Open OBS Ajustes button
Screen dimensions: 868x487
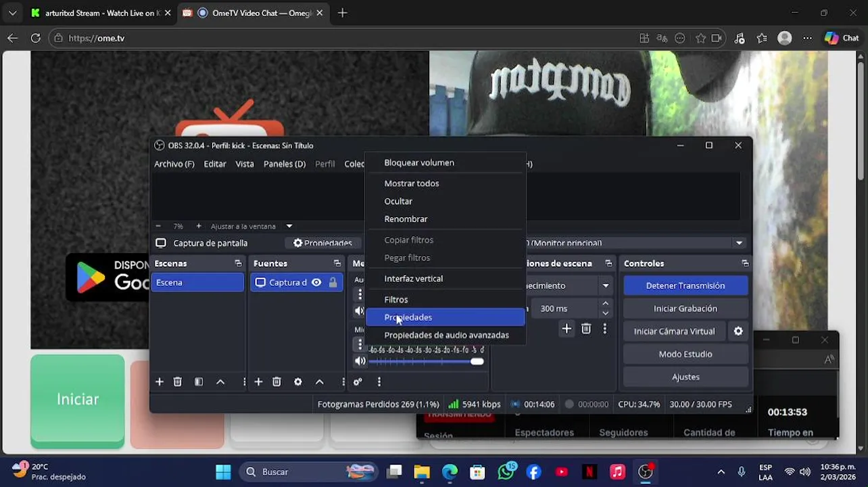685,377
